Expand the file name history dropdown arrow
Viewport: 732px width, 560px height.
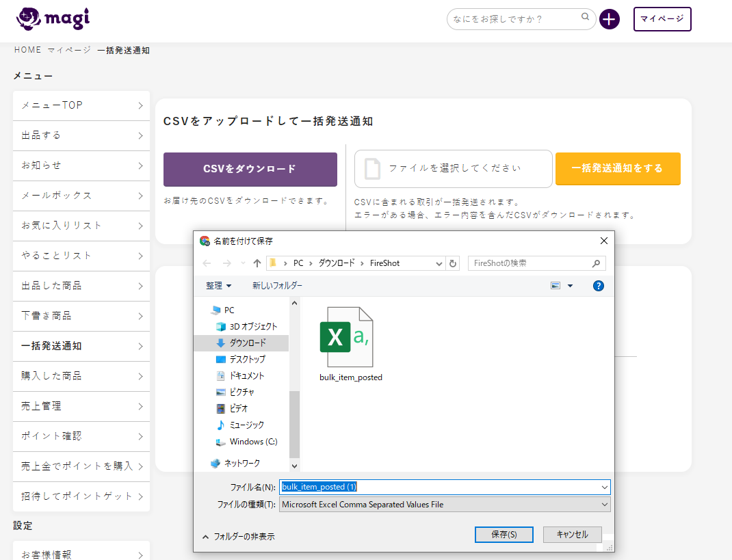point(604,487)
